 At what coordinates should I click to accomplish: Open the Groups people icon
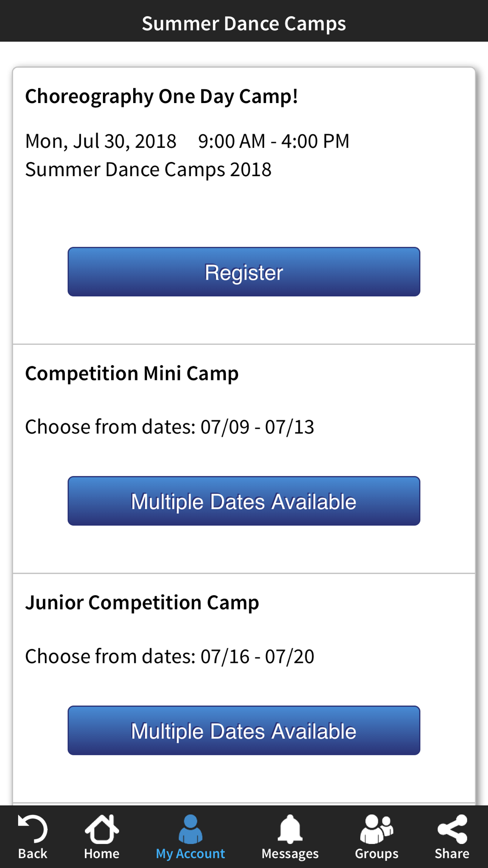(x=376, y=829)
